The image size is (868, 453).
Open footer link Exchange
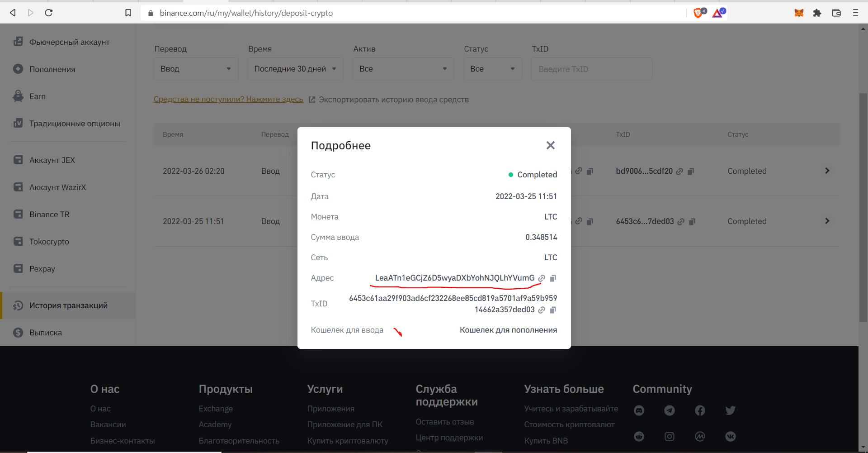point(216,409)
